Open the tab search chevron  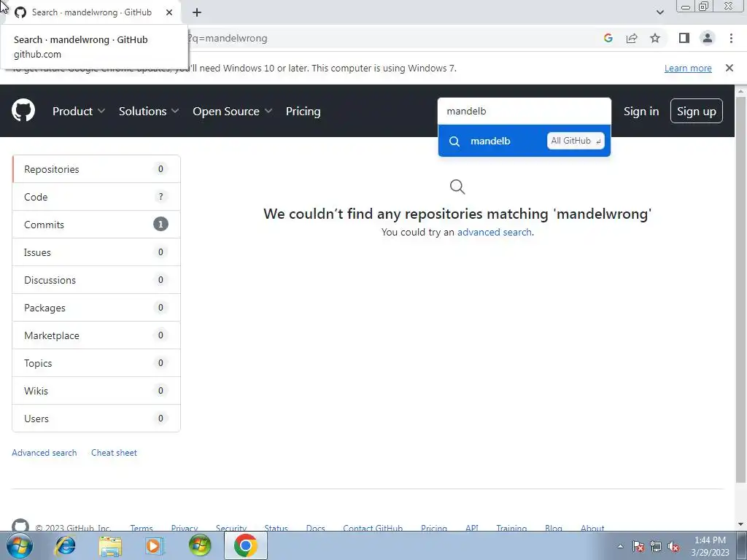pyautogui.click(x=659, y=12)
